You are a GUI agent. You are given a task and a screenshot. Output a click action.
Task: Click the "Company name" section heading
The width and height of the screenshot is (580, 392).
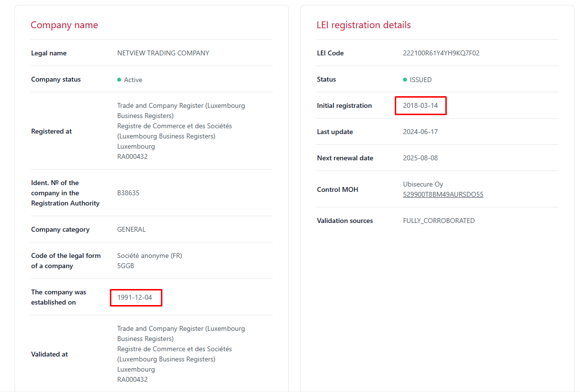coord(64,25)
